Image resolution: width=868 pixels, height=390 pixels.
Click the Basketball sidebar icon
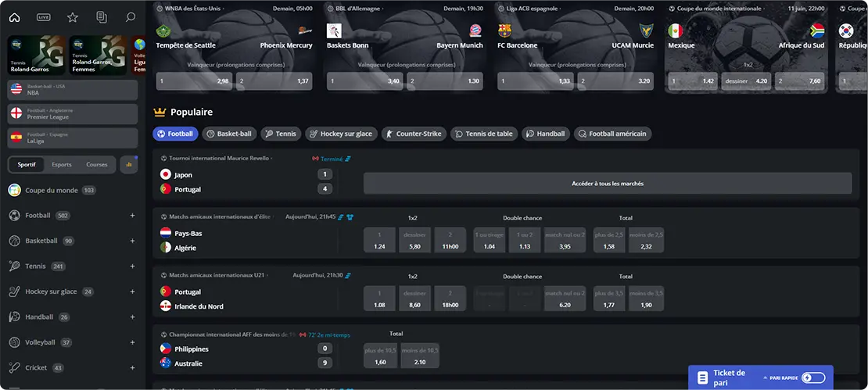coord(14,242)
